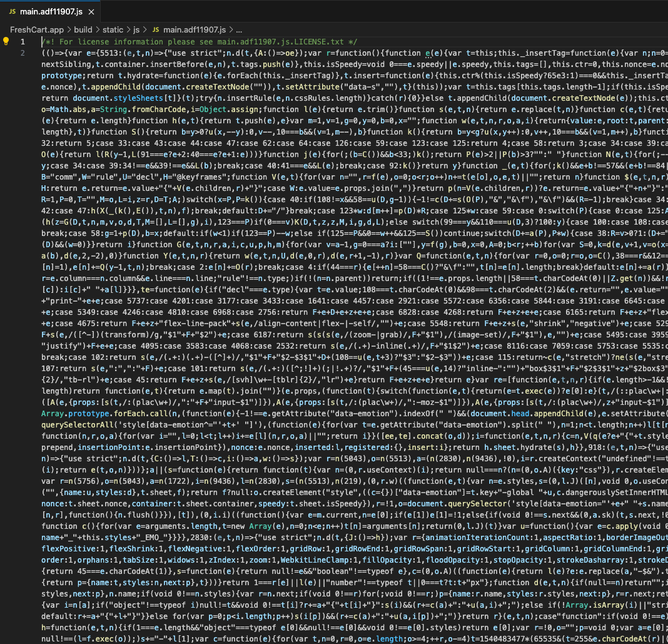Select line number 1 in gutter
Screen dimensions: 668x644
[23, 42]
